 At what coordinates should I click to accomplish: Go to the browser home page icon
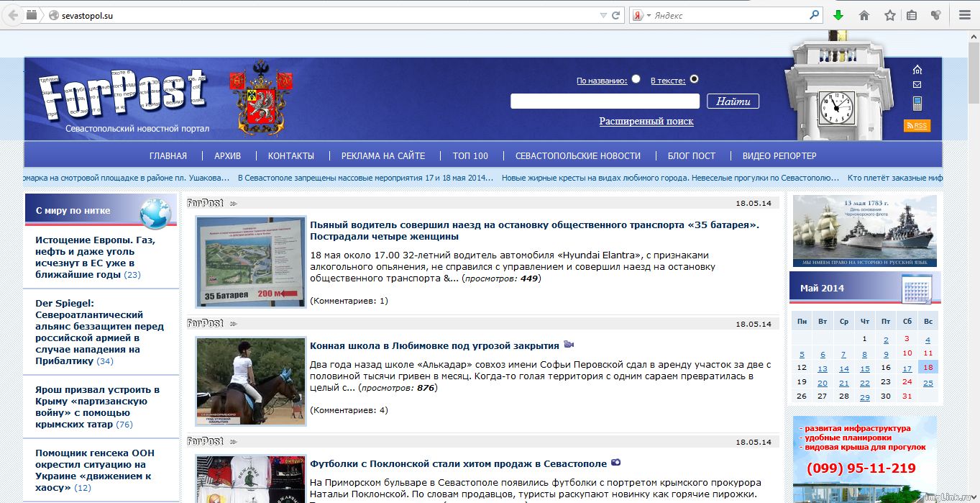click(864, 15)
